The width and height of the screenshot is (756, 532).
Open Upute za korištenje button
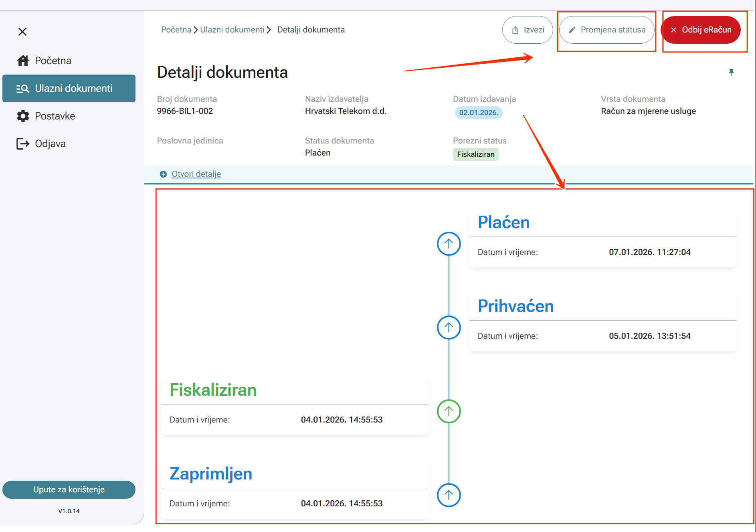69,490
